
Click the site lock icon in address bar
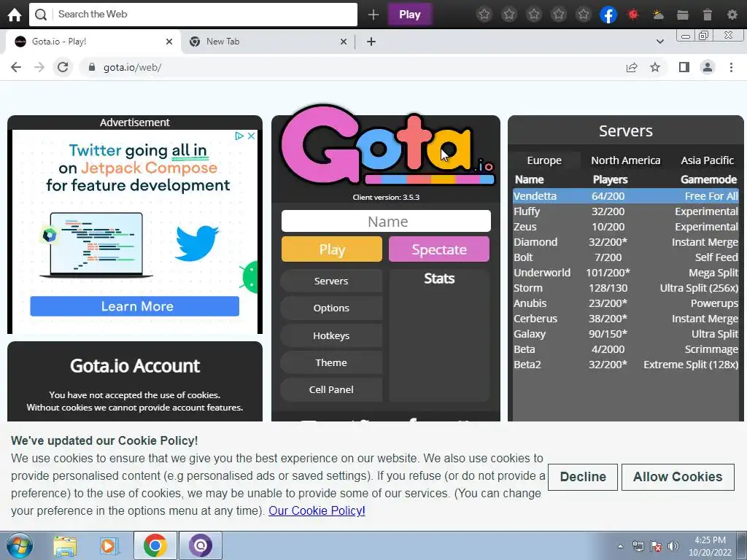click(91, 67)
